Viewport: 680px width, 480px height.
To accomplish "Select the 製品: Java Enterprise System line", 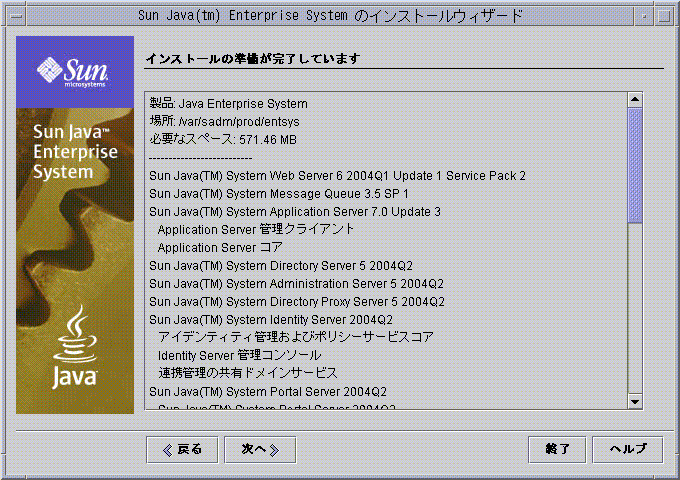I will click(x=229, y=104).
